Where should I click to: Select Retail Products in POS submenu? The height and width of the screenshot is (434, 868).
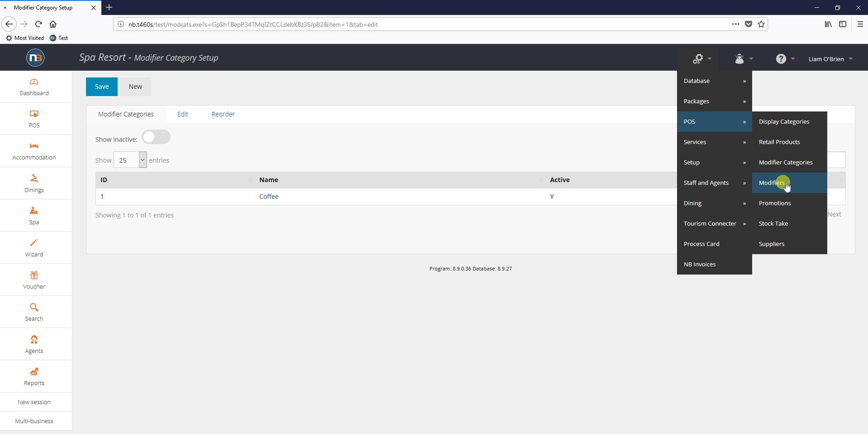point(790,142)
